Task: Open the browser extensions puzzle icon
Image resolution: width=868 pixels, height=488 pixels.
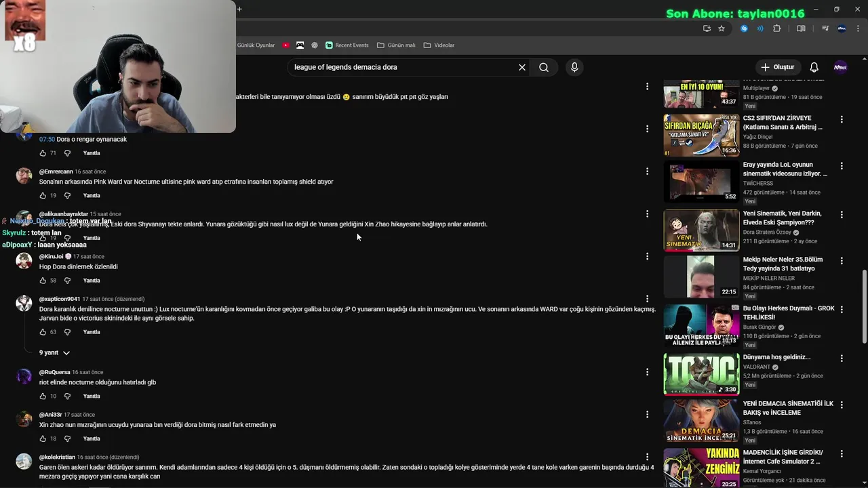Action: tap(777, 28)
